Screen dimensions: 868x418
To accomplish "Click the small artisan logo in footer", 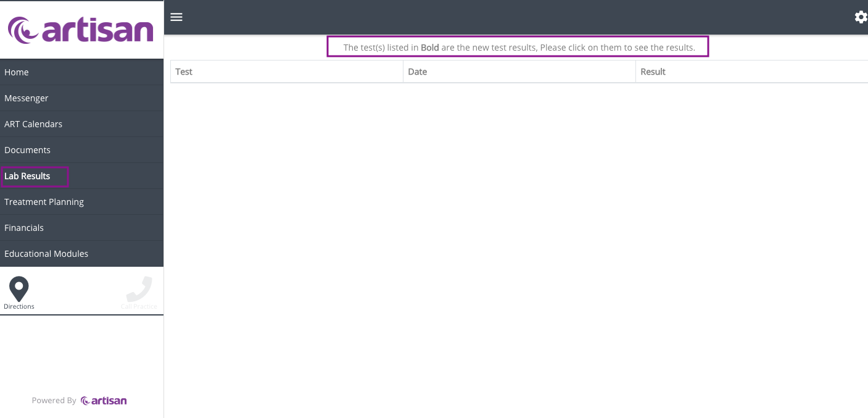I will click(104, 401).
